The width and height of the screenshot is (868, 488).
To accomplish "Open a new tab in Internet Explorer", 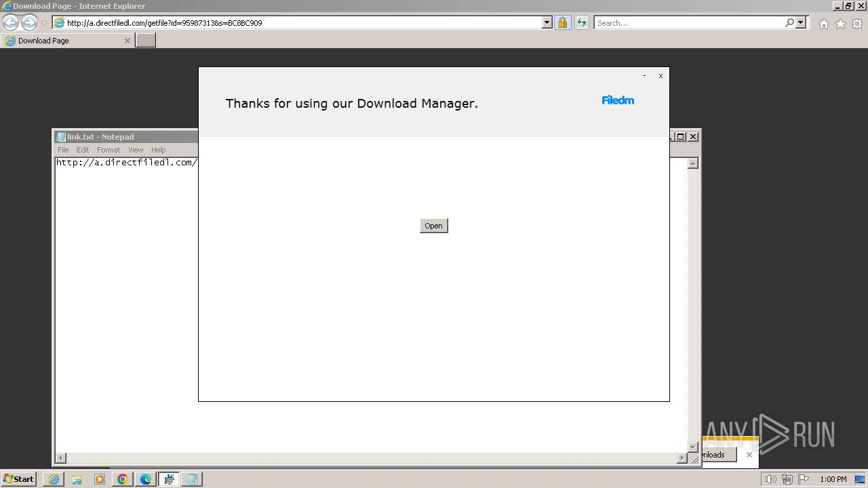I will [x=146, y=41].
